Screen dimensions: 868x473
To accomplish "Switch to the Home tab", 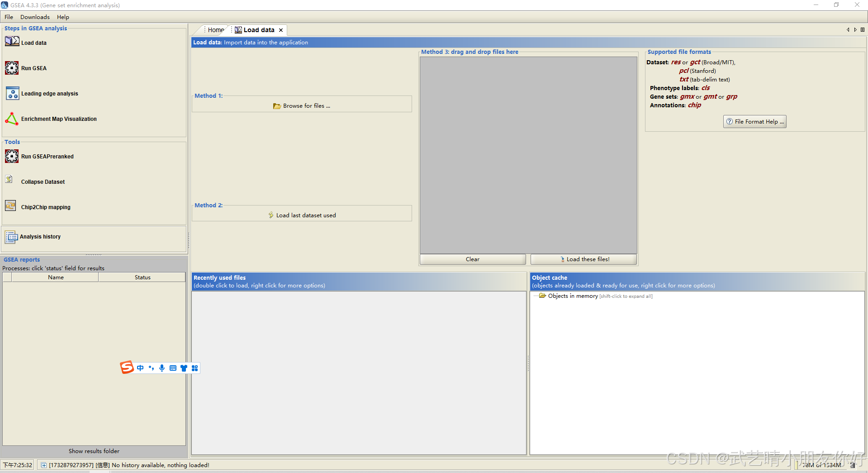I will (x=215, y=30).
